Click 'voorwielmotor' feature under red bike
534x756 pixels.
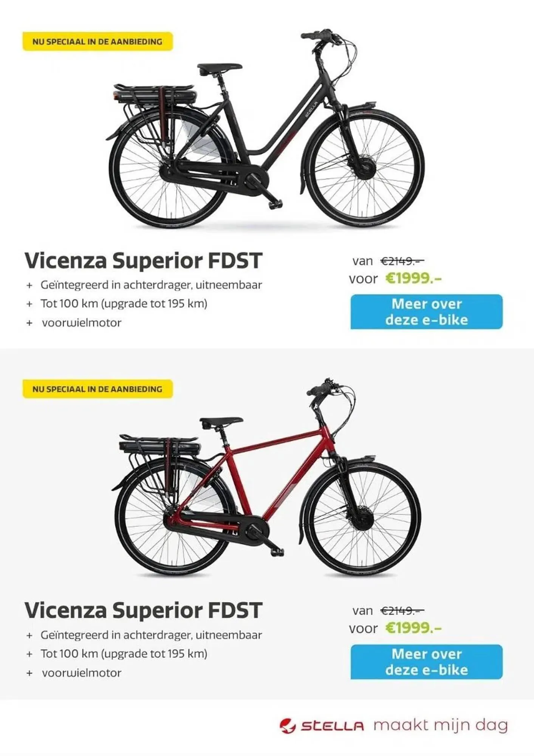pos(82,673)
